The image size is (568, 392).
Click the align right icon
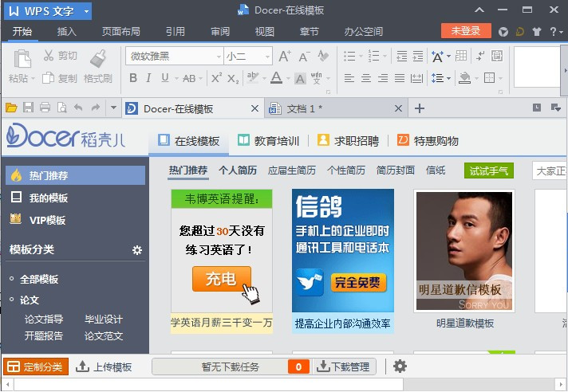(x=383, y=78)
